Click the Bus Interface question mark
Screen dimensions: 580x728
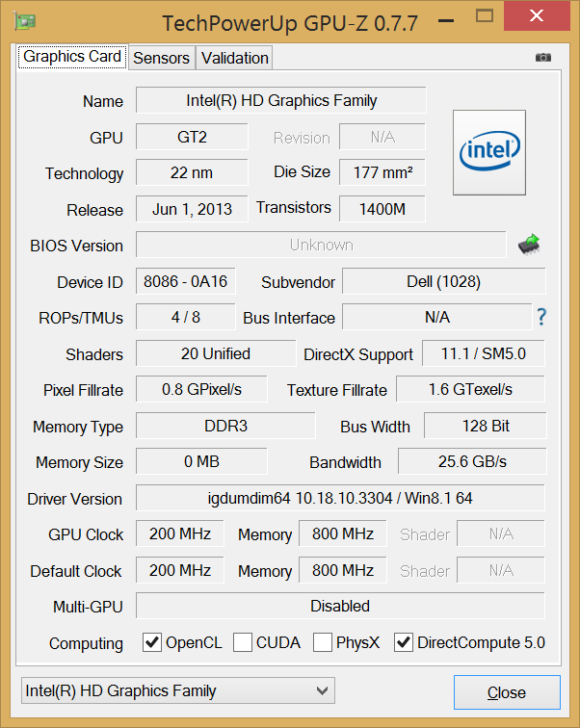(541, 317)
